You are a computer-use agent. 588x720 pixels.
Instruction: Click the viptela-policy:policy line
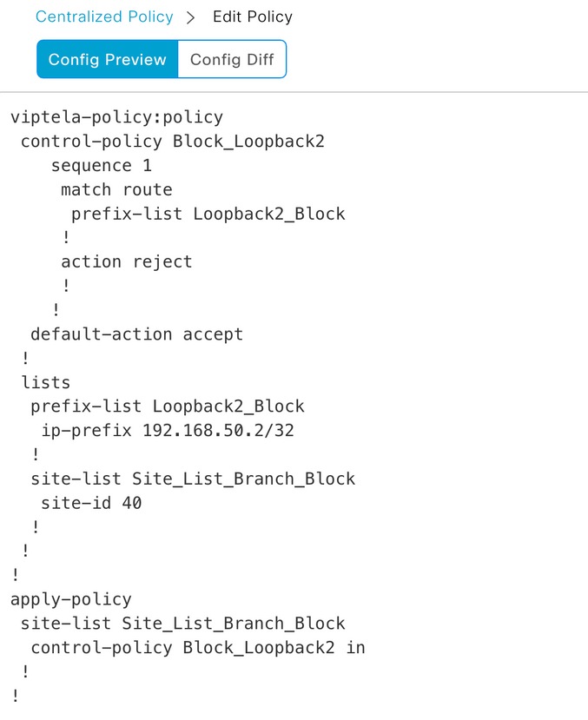point(116,117)
